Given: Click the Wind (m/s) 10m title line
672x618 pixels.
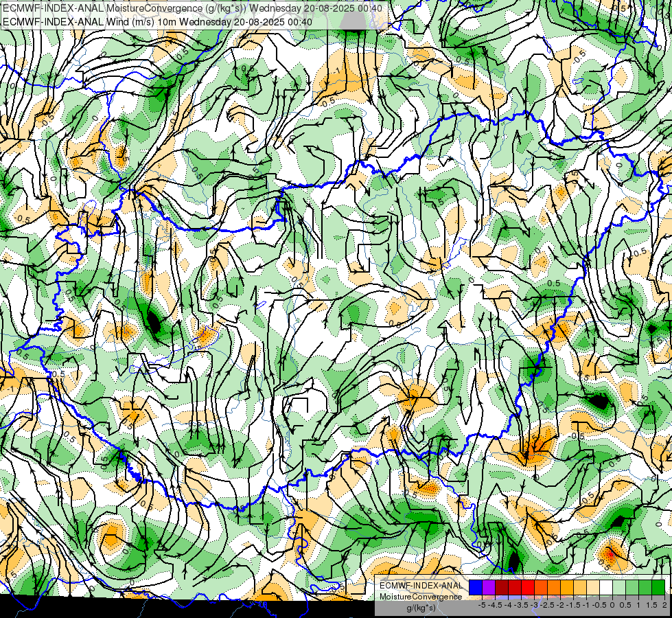Looking at the screenshot, I should coord(157,22).
